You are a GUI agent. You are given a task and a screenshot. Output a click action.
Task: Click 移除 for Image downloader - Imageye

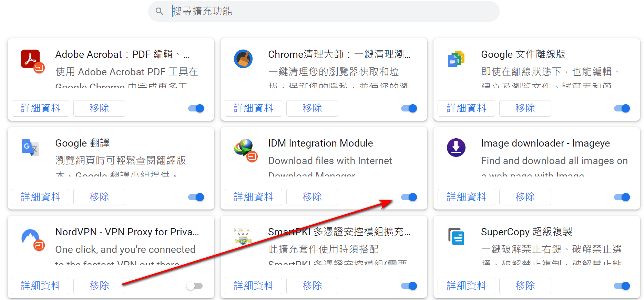pos(525,197)
